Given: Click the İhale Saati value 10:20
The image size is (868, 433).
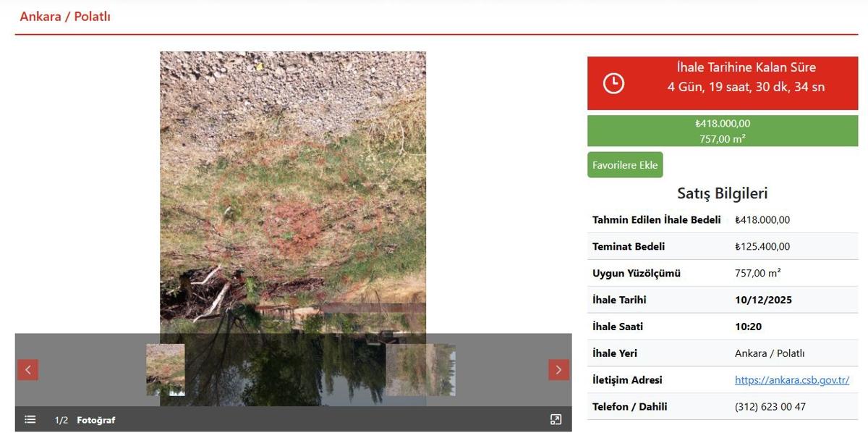Looking at the screenshot, I should tap(749, 327).
